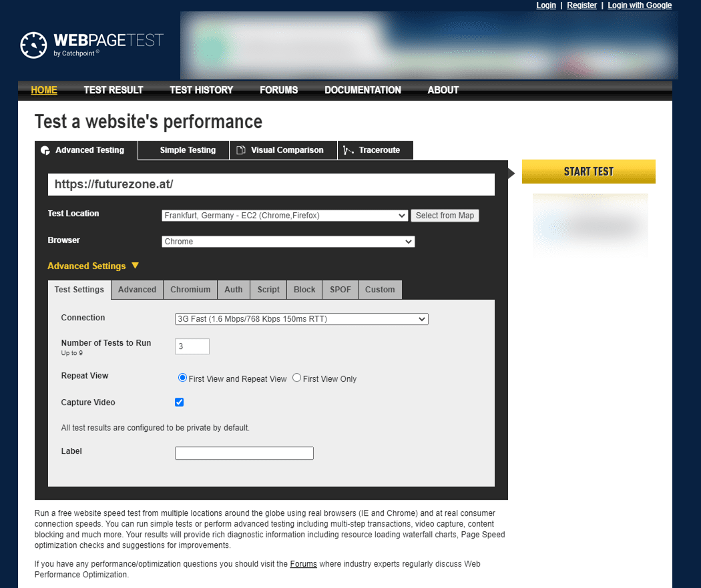Click the website URL input field
This screenshot has height=588, width=701.
(271, 184)
